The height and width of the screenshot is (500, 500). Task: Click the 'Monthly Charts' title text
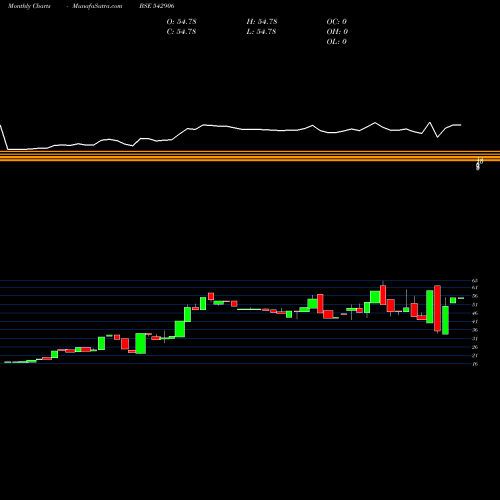(x=29, y=6)
